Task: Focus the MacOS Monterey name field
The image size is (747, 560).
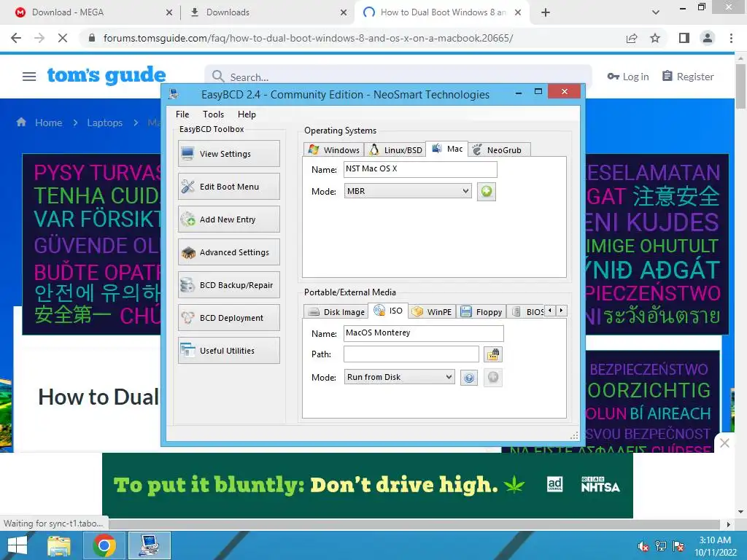Action: [x=424, y=332]
